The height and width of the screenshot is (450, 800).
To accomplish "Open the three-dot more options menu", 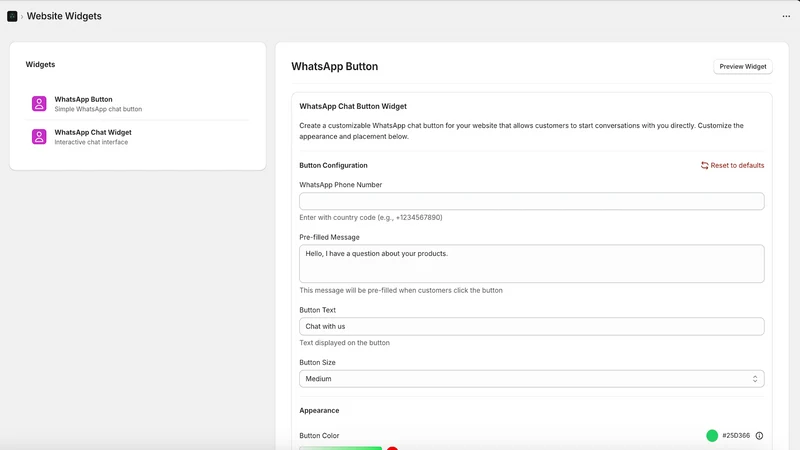I will 786,16.
